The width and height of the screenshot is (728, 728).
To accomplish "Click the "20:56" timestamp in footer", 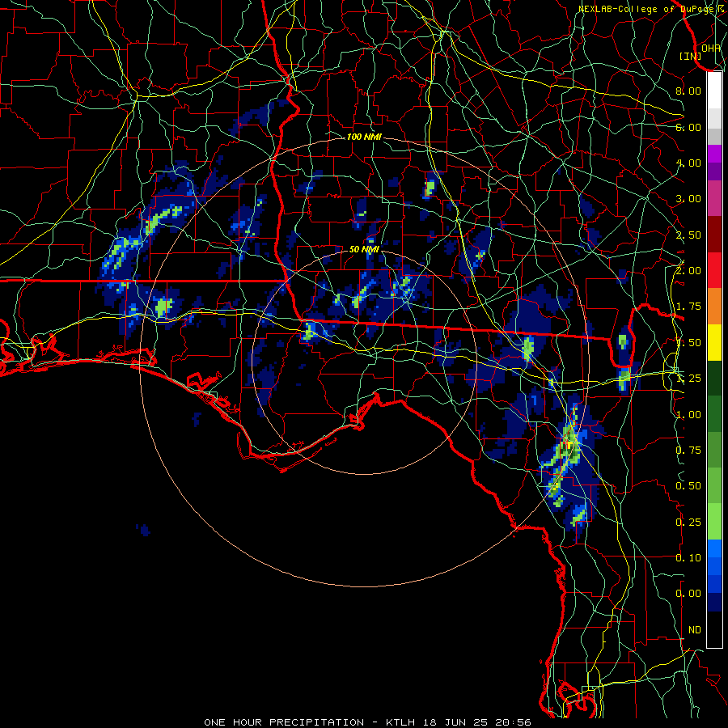I will tap(513, 722).
